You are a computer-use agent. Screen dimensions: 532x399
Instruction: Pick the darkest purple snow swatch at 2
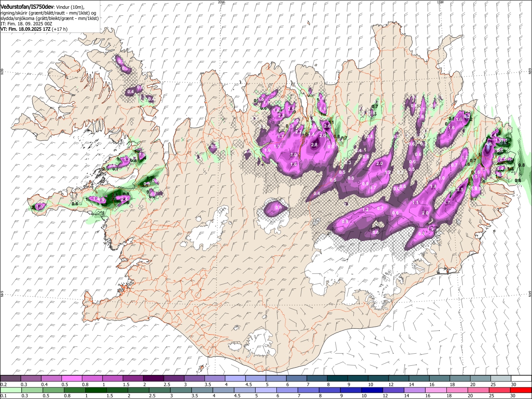pyautogui.click(x=153, y=379)
